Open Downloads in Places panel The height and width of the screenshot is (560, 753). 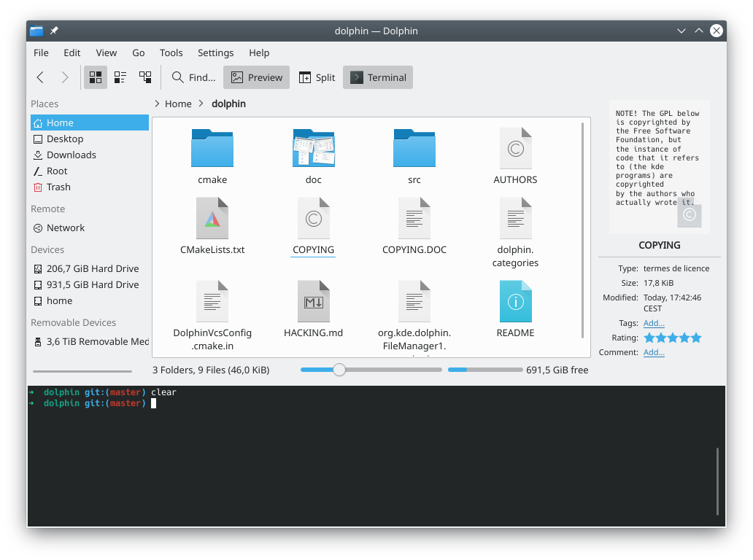click(90, 155)
